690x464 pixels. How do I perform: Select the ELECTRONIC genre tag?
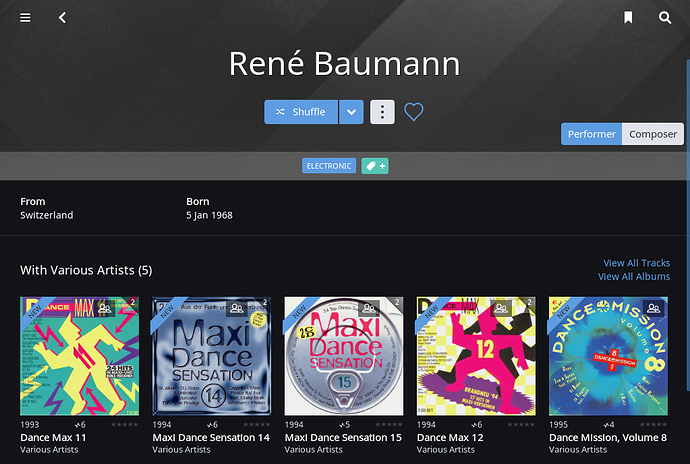tap(329, 166)
